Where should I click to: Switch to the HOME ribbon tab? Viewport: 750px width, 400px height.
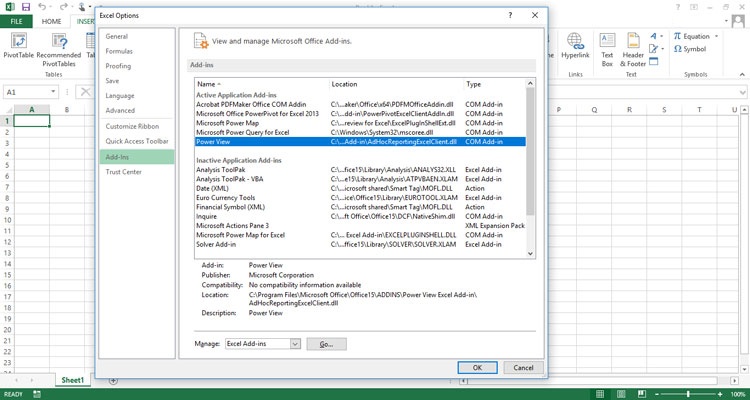pos(51,22)
